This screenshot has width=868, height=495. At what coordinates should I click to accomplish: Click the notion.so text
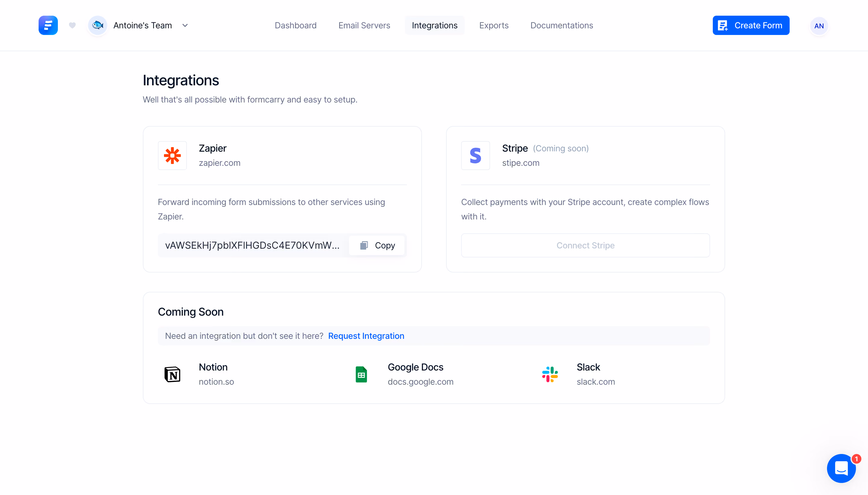[216, 382]
